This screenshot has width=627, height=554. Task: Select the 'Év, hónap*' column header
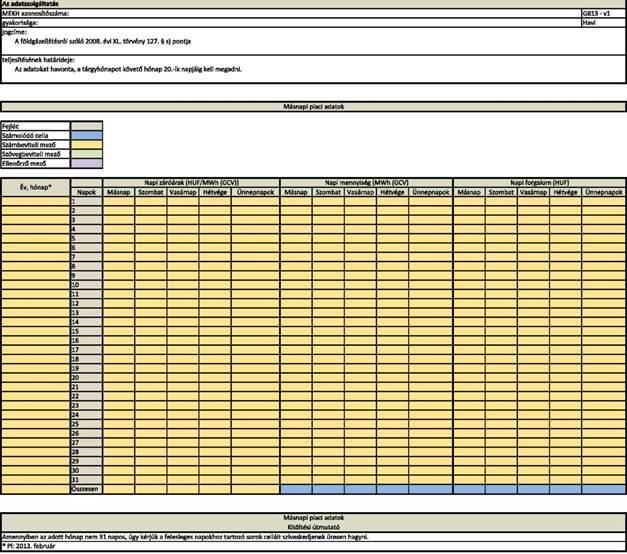pyautogui.click(x=36, y=187)
